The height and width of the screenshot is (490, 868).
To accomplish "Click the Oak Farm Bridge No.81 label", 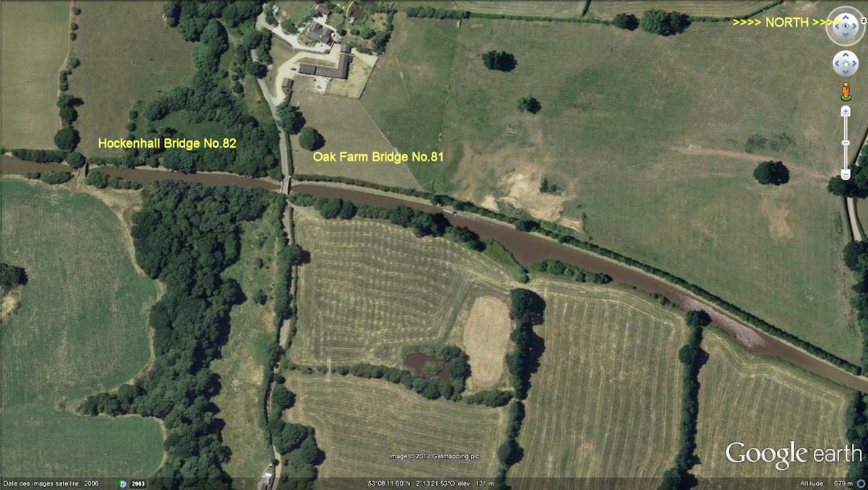I will tap(378, 156).
